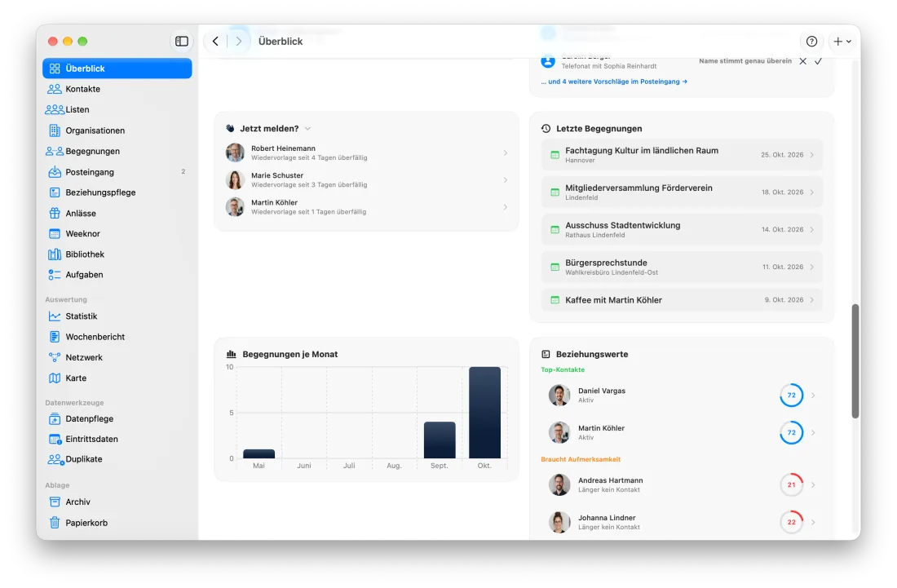Open the plus add menu
The height and width of the screenshot is (588, 897).
point(842,41)
